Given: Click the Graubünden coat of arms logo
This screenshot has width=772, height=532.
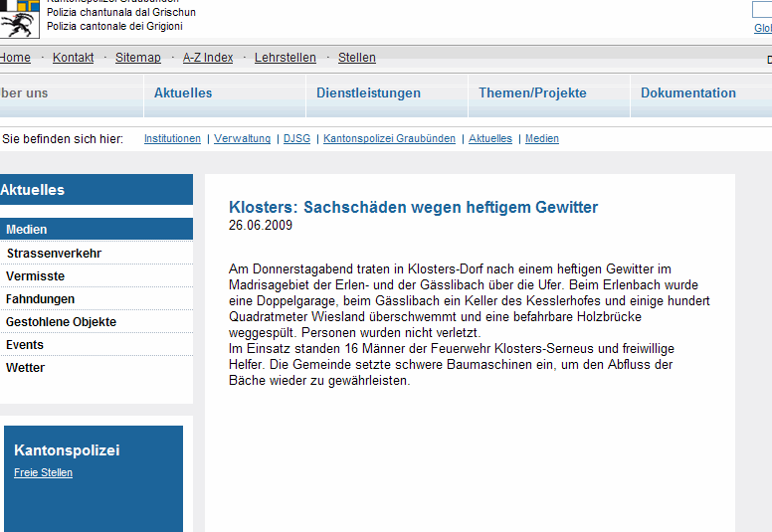Looking at the screenshot, I should point(19,19).
